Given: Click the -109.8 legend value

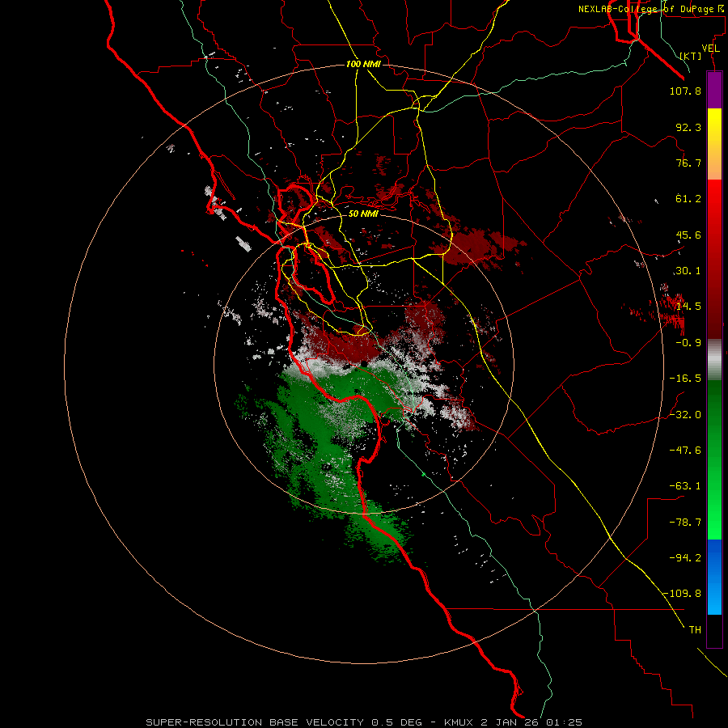Looking at the screenshot, I should (682, 594).
